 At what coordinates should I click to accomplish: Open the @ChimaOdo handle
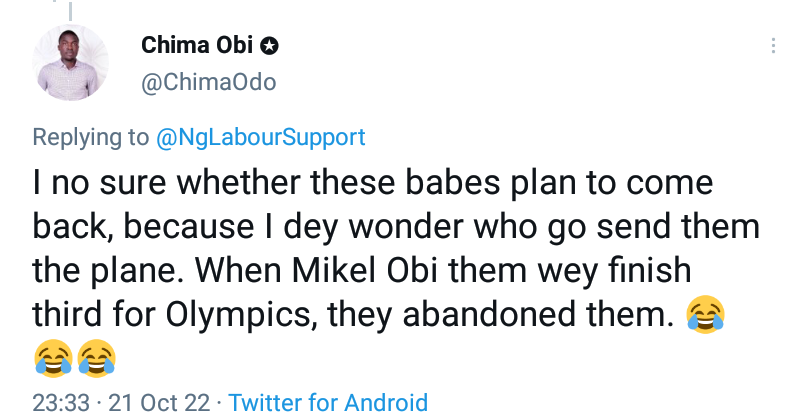click(x=205, y=85)
